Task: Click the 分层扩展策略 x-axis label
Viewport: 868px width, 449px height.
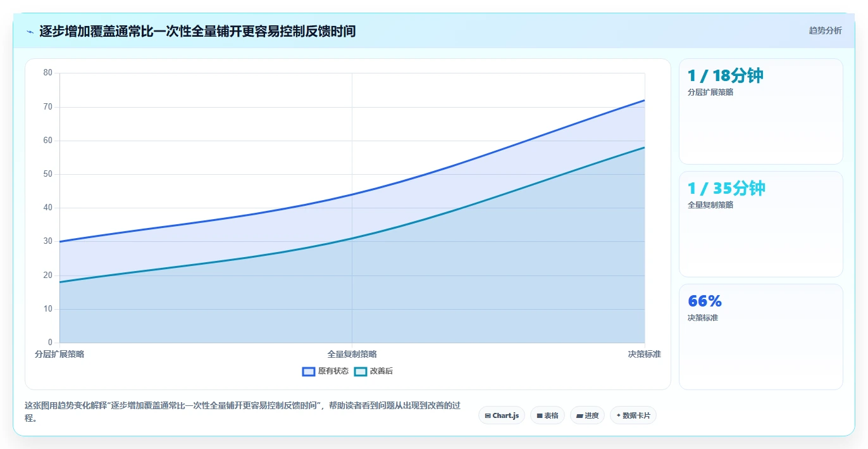Action: 59,355
